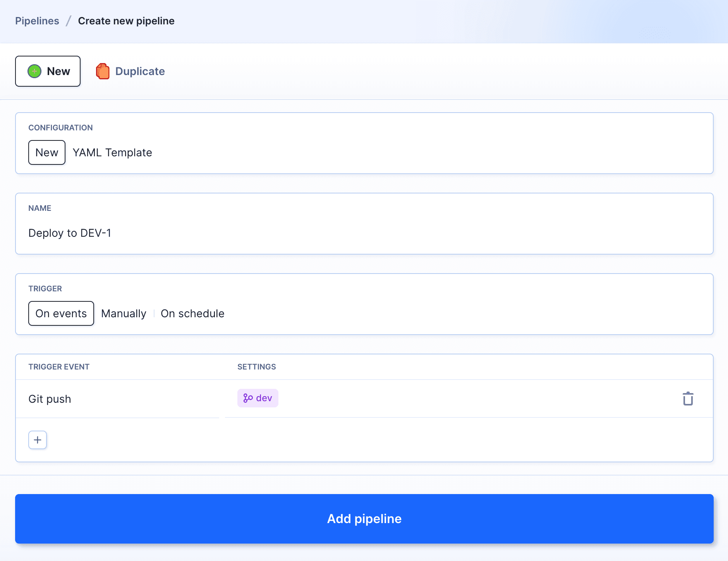728x561 pixels.
Task: Click the green plus icon beside New
Action: pos(34,71)
